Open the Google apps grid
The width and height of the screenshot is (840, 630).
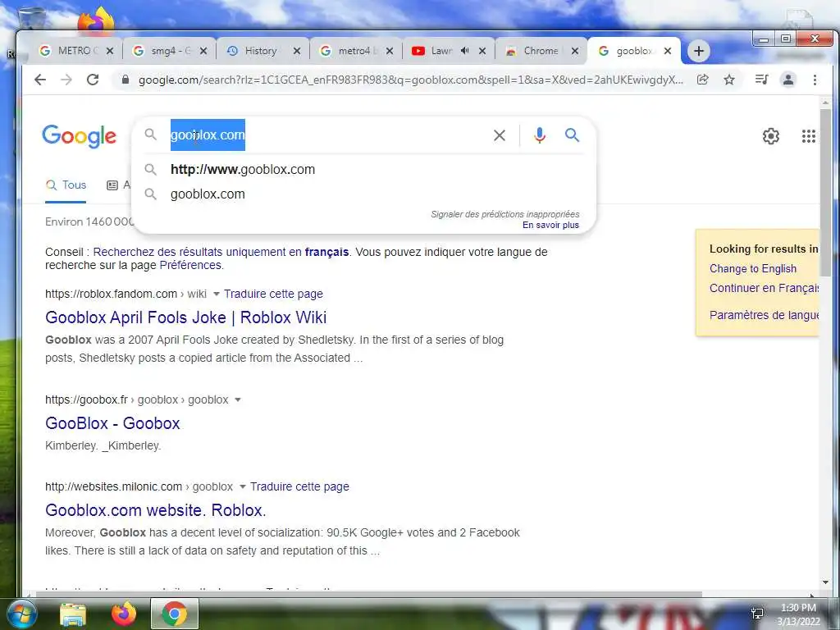pyautogui.click(x=808, y=136)
